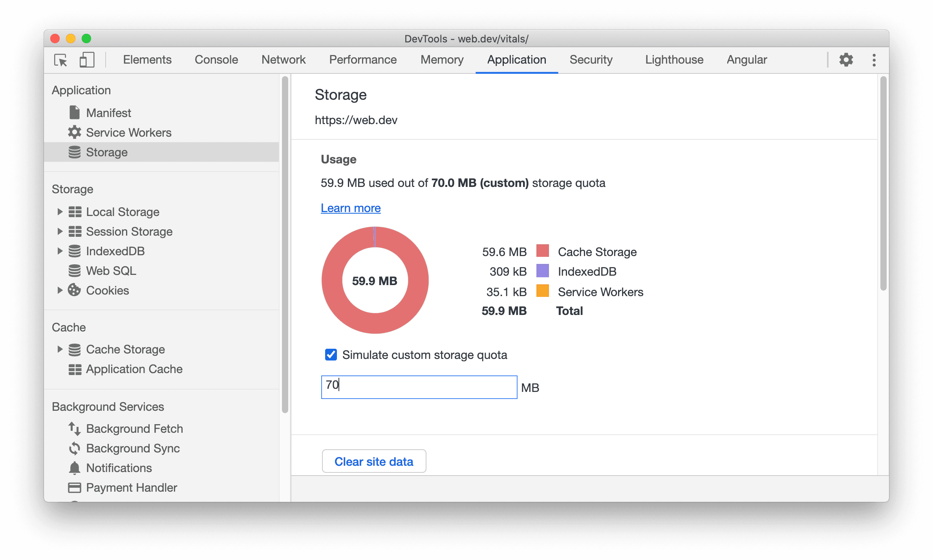Click the Cookies icon in sidebar
Screen dimensions: 933x560
(75, 289)
